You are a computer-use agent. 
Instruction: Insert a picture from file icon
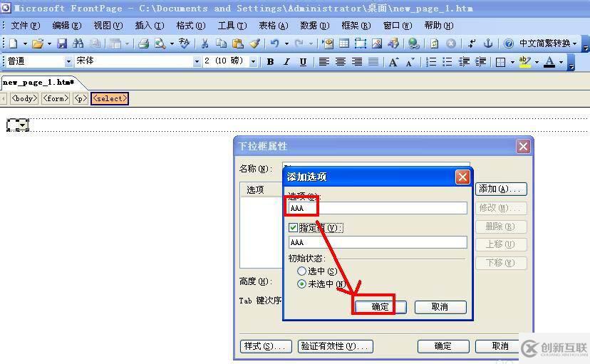[377, 43]
